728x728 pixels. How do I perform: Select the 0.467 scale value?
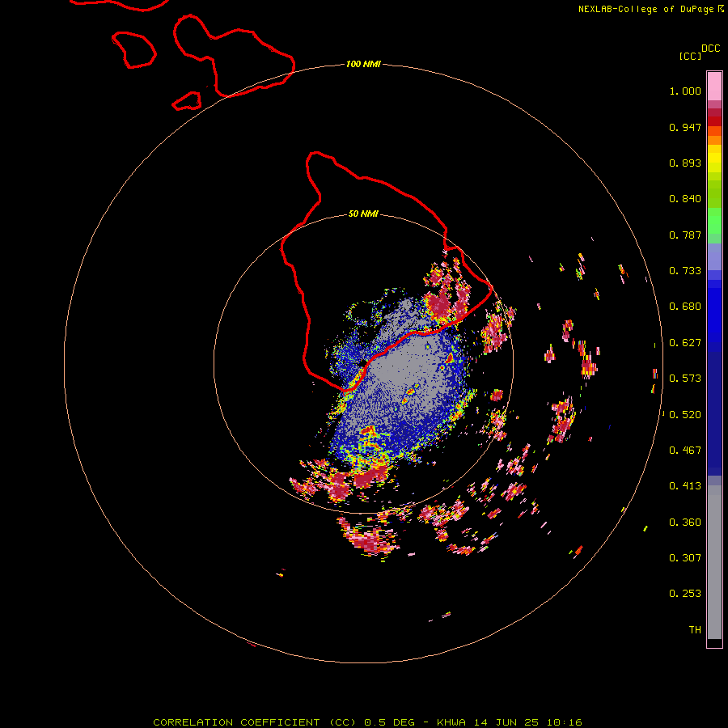pyautogui.click(x=685, y=451)
